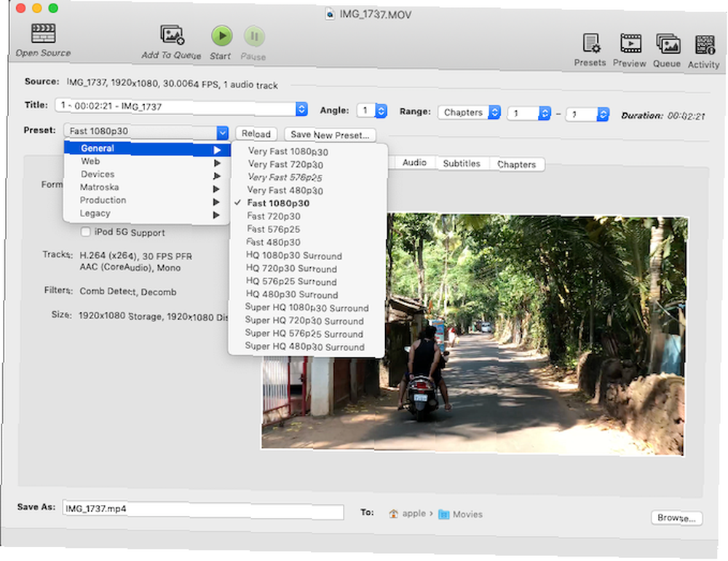
Task: Open the Range Chapters dropdown
Action: tap(469, 112)
